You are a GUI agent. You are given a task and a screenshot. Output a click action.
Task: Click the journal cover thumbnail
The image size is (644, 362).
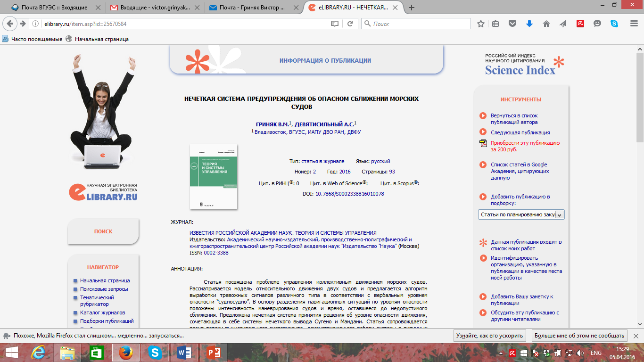(x=214, y=177)
